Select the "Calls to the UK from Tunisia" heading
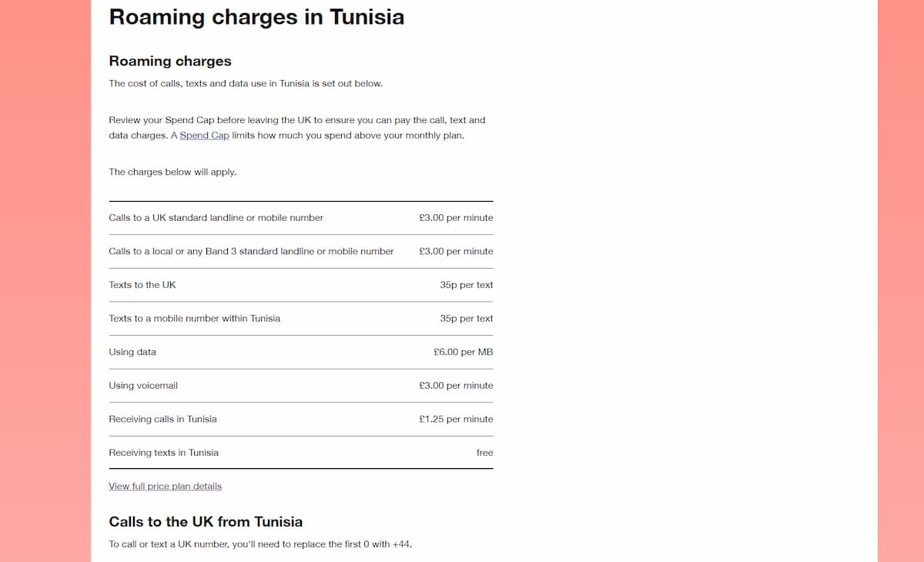 click(x=206, y=521)
